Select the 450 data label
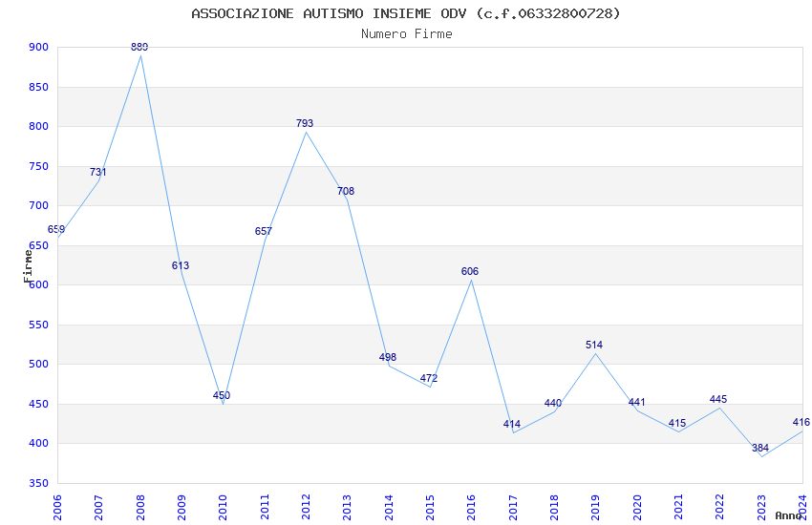 click(x=222, y=395)
